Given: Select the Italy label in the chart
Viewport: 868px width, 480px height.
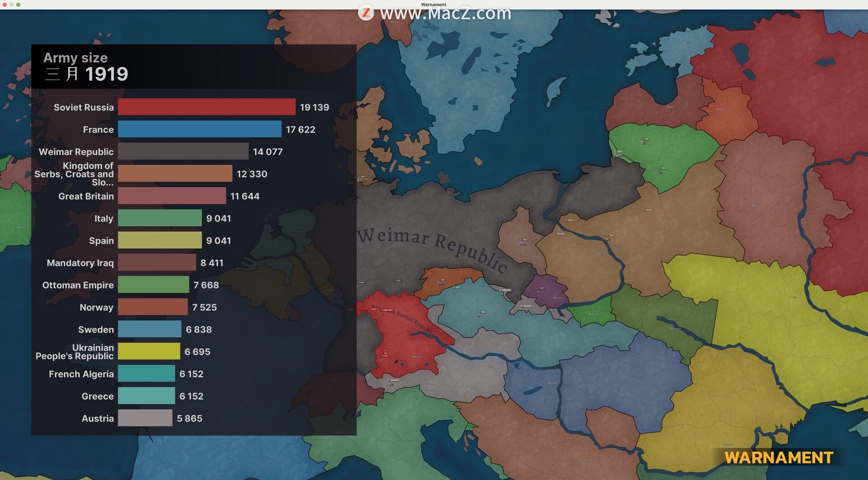Looking at the screenshot, I should (x=104, y=218).
